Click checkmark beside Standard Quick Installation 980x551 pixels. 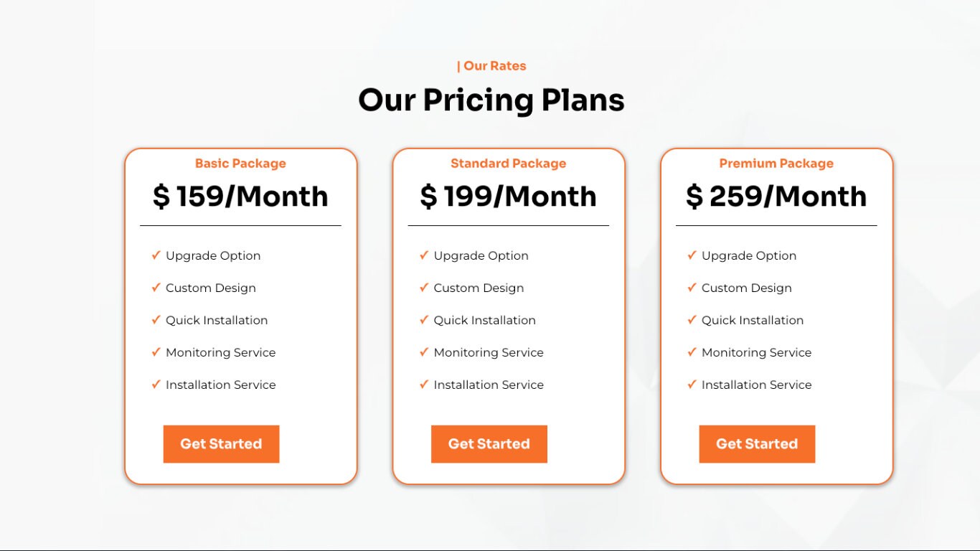coord(424,320)
